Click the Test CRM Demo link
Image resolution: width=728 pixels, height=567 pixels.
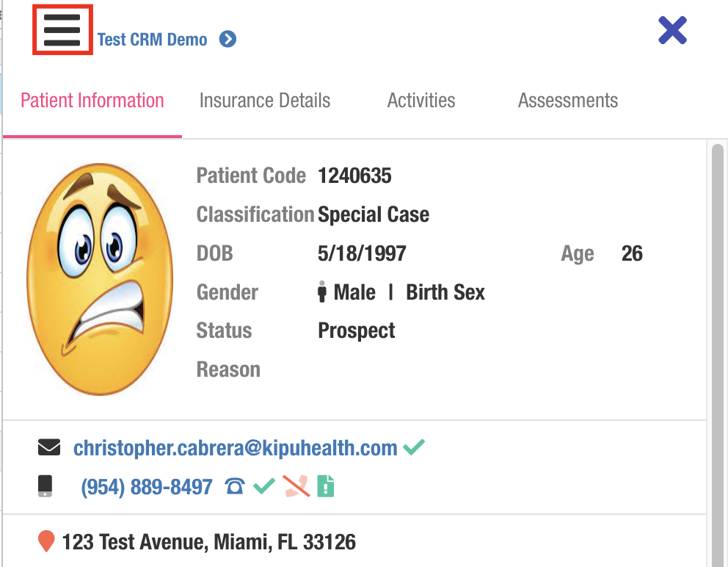click(153, 40)
